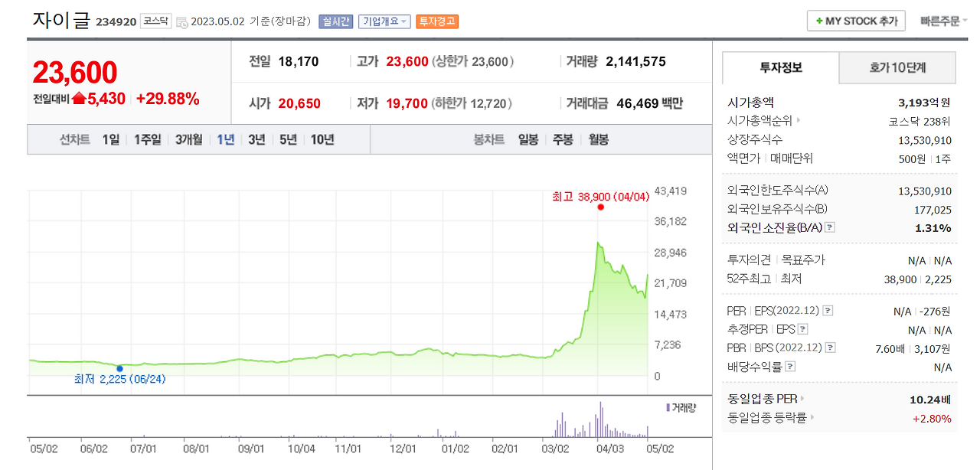Switch chart period to 3년
980x470 pixels.
pos(256,139)
